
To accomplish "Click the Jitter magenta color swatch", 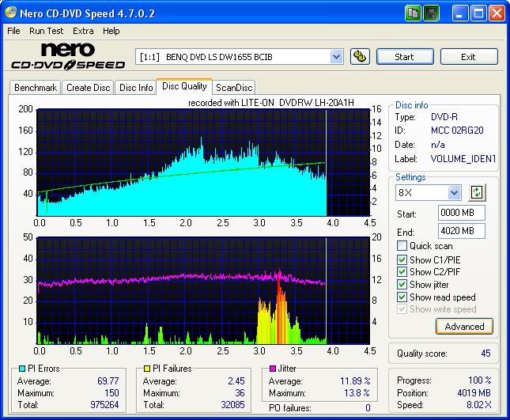I will point(273,369).
